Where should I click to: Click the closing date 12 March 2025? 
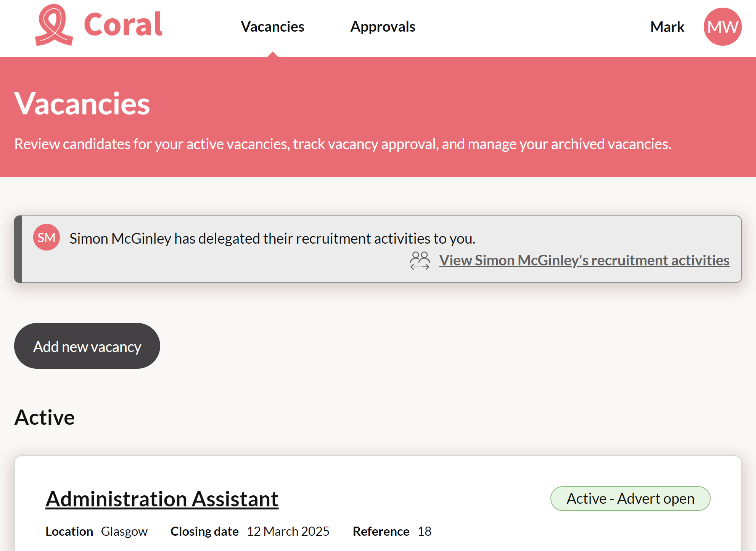[x=288, y=532]
